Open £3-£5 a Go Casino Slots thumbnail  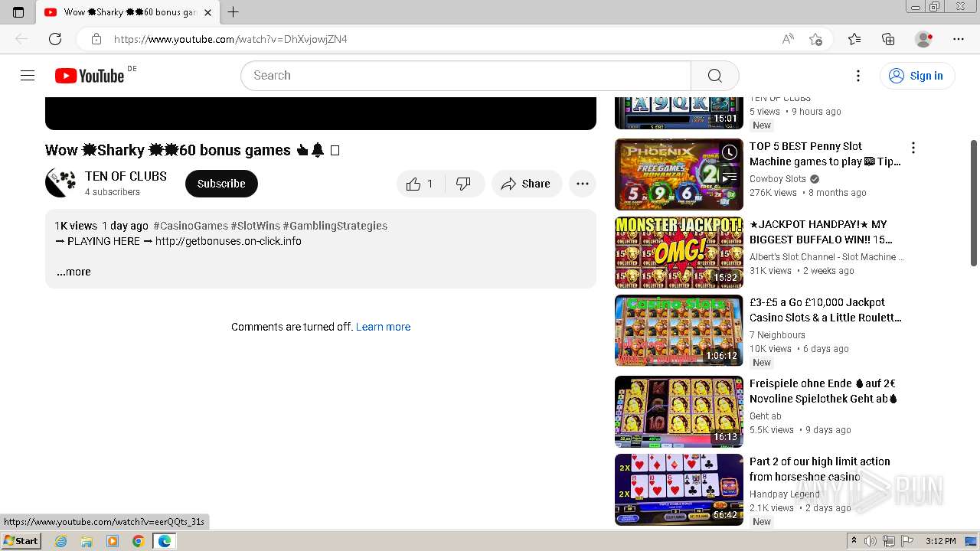tap(679, 331)
